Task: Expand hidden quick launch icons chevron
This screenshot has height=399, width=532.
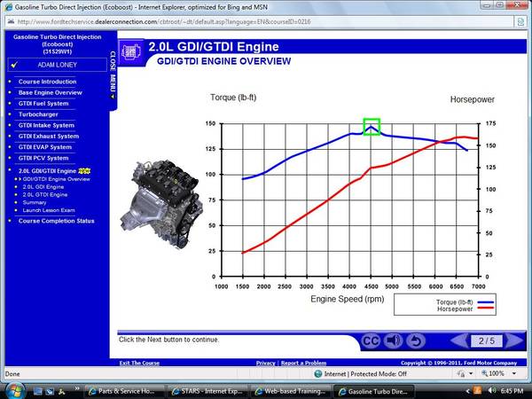Action: (x=77, y=389)
